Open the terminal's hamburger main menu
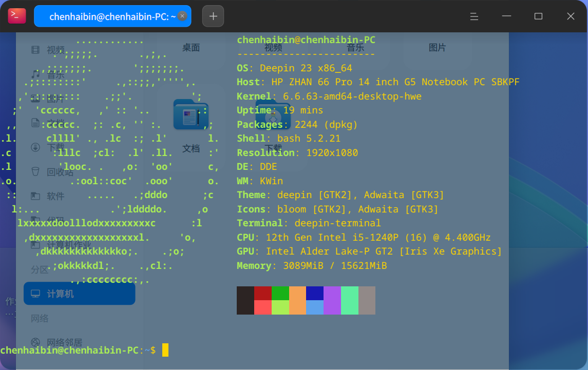 474,16
